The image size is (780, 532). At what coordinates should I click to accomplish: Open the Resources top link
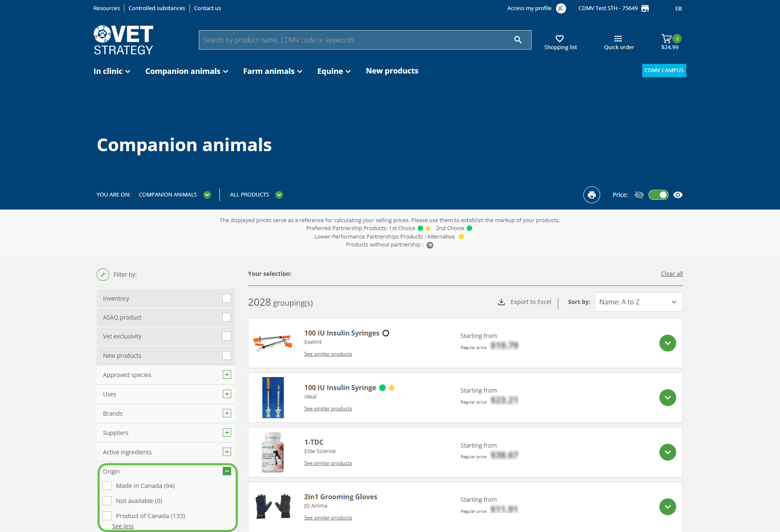click(106, 8)
